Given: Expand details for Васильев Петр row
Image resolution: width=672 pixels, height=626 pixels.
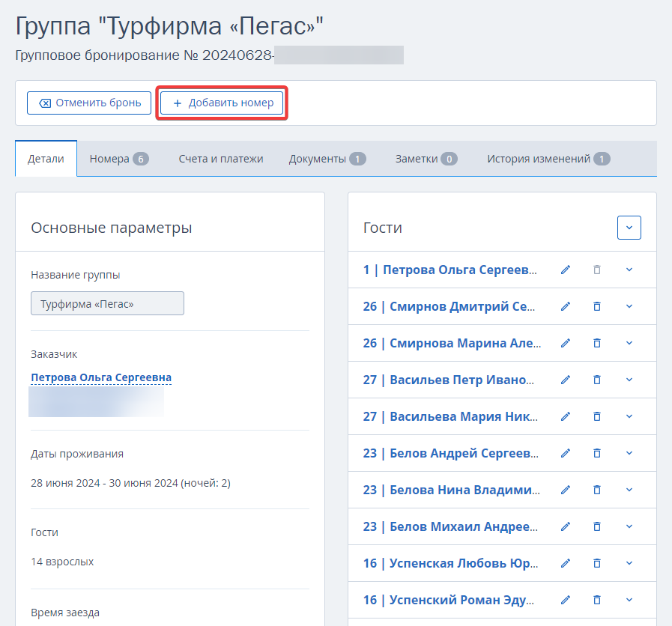Looking at the screenshot, I should point(629,380).
